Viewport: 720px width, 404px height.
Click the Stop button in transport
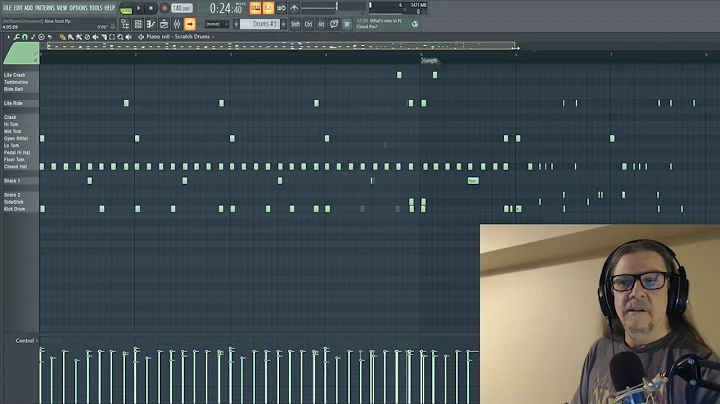[151, 8]
